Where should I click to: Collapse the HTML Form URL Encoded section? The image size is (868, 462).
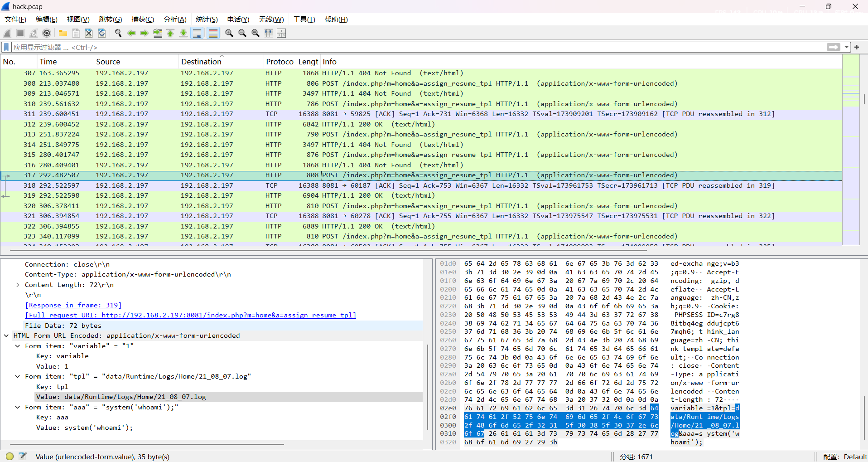6,336
